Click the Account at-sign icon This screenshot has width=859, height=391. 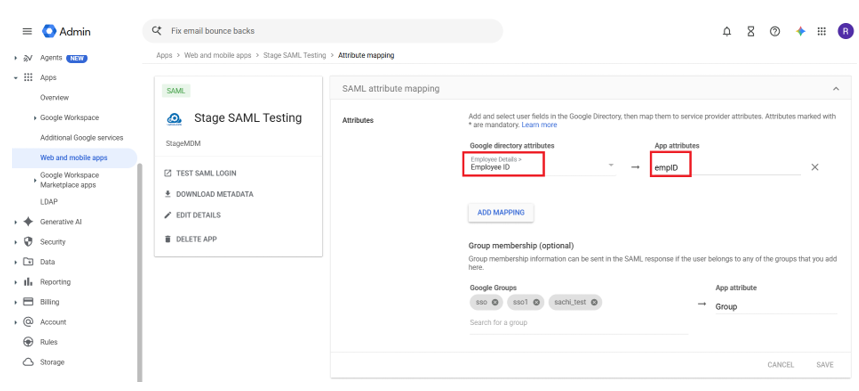tap(28, 322)
